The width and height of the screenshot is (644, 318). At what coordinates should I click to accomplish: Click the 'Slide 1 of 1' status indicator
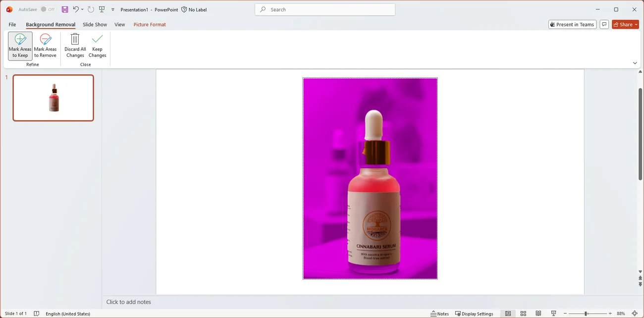[x=16, y=314]
